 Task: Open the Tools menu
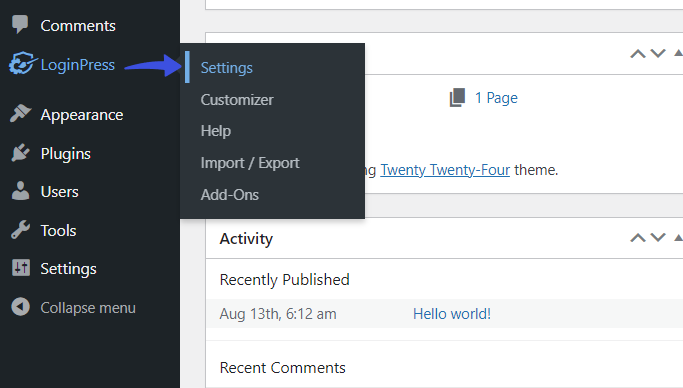pyautogui.click(x=58, y=230)
